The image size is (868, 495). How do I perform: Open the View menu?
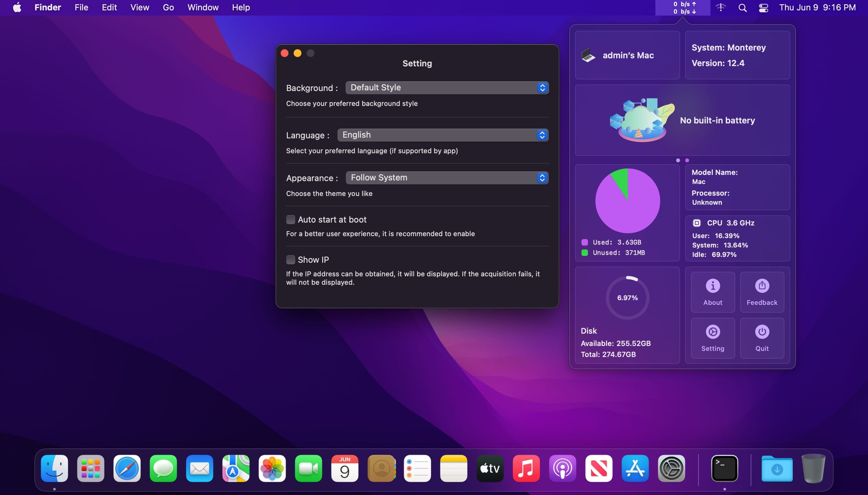click(x=140, y=7)
